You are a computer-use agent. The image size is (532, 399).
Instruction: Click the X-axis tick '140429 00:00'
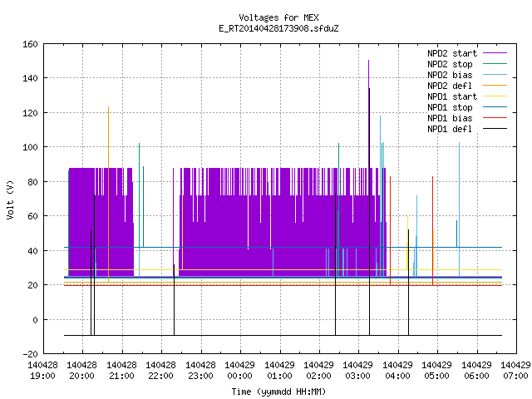(x=240, y=371)
